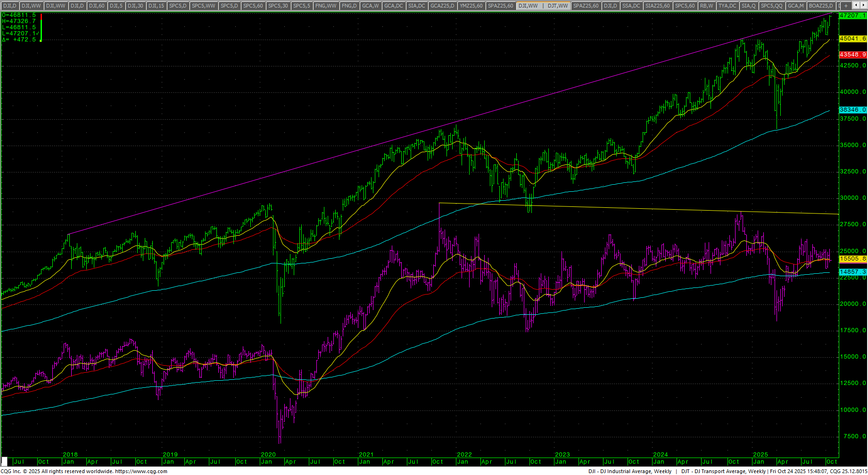Screen dimensions: 868x475
Task: Click the 2020 year marker on time axis
Action: (x=268, y=455)
